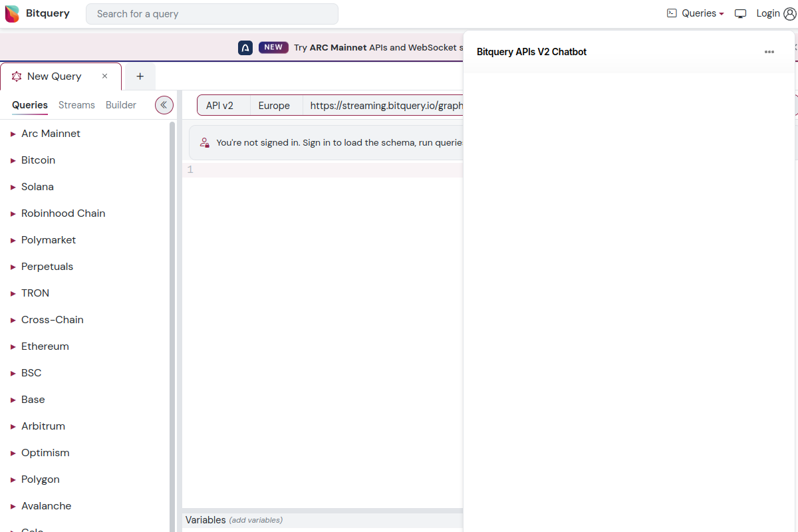Screen dimensions: 798x532
Task: Click the monitor screen icon in header
Action: click(x=741, y=13)
